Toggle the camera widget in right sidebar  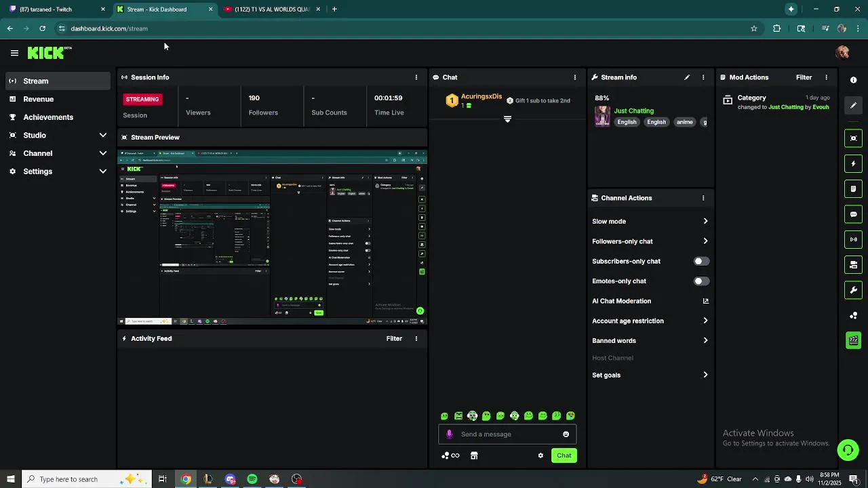(x=854, y=264)
